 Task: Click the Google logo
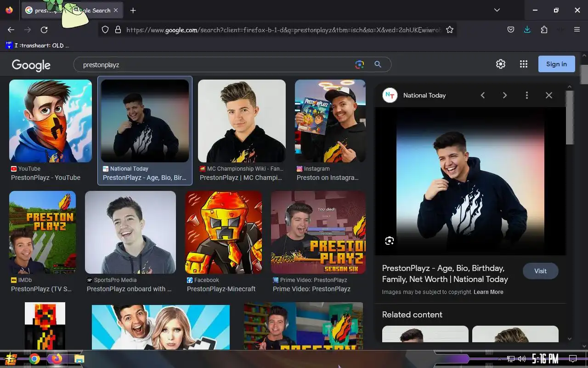pyautogui.click(x=31, y=65)
